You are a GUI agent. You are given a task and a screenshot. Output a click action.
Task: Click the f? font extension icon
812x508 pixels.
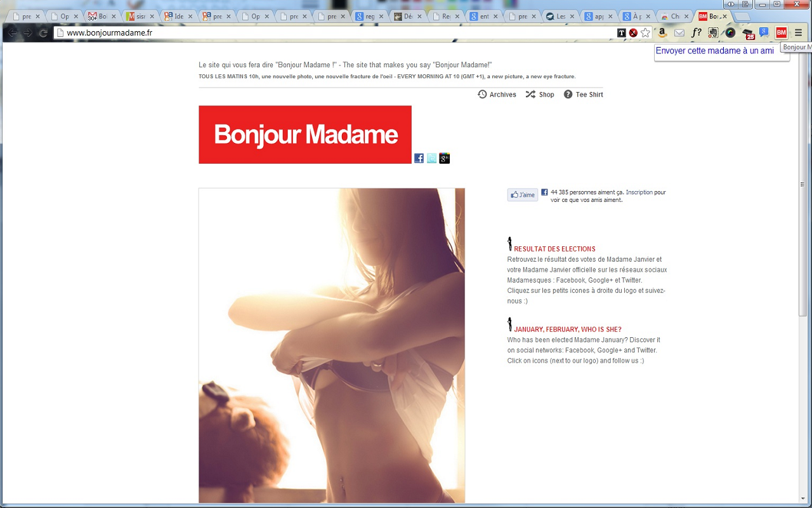[x=697, y=33]
